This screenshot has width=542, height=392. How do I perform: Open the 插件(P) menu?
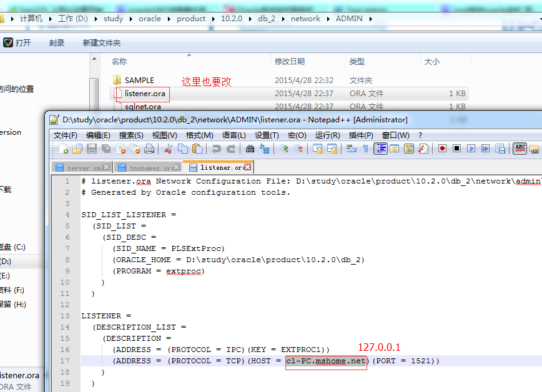point(361,135)
